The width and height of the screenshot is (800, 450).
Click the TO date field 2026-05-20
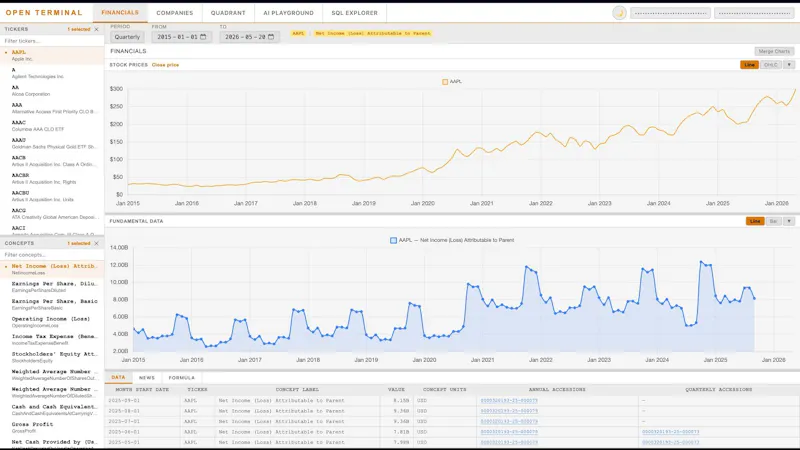pos(249,37)
